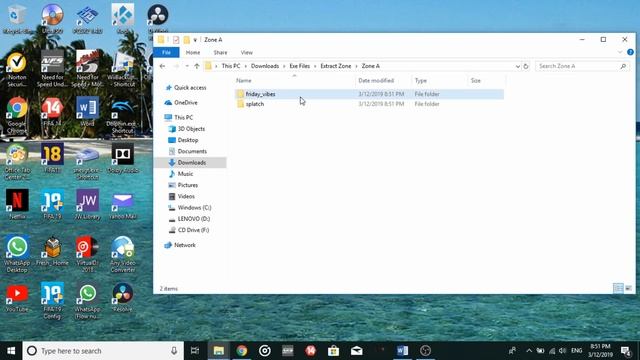Expand the address bar history dropdown
640x360 pixels.
coord(518,66)
